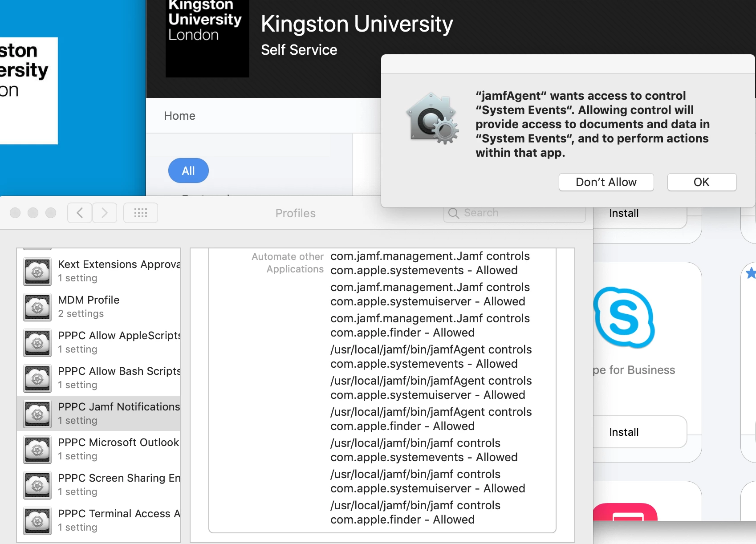Click the PPPC Microsoft Outlook profile icon
The image size is (756, 544).
tap(37, 450)
